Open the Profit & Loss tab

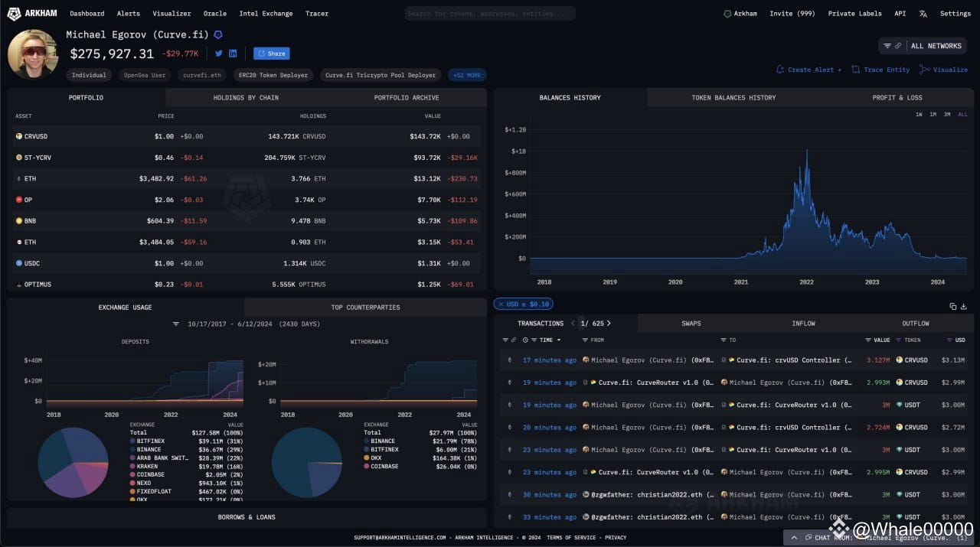(897, 98)
